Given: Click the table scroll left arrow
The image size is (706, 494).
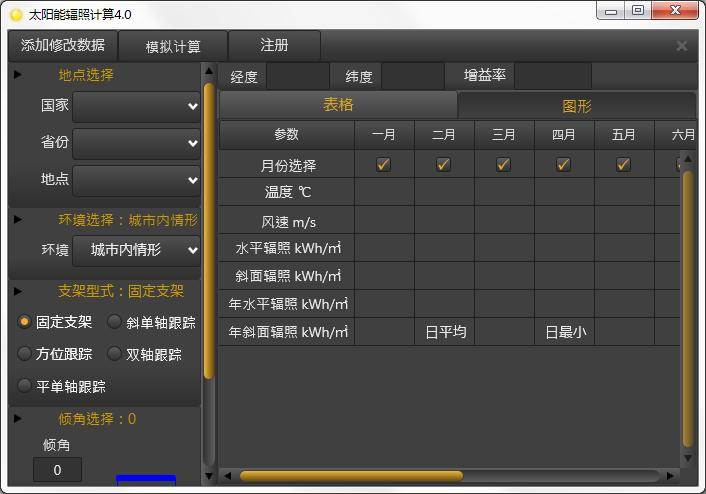Looking at the screenshot, I should [227, 476].
